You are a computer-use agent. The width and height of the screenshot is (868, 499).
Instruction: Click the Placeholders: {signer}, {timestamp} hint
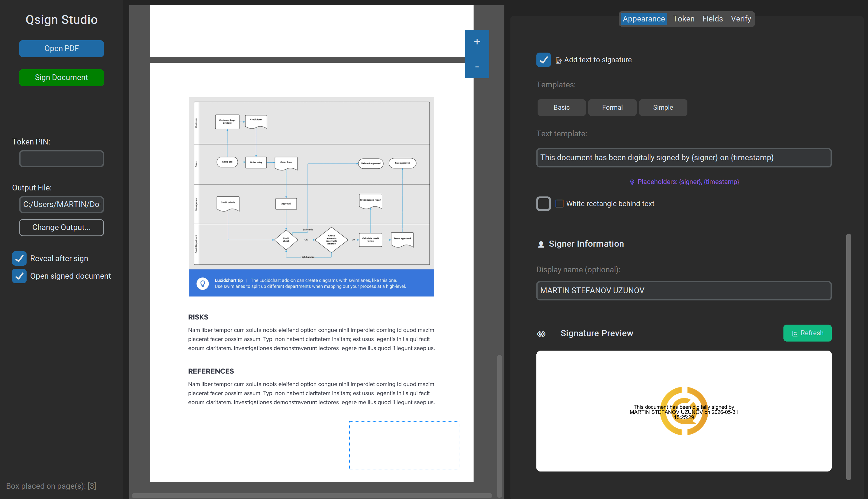[688, 182]
